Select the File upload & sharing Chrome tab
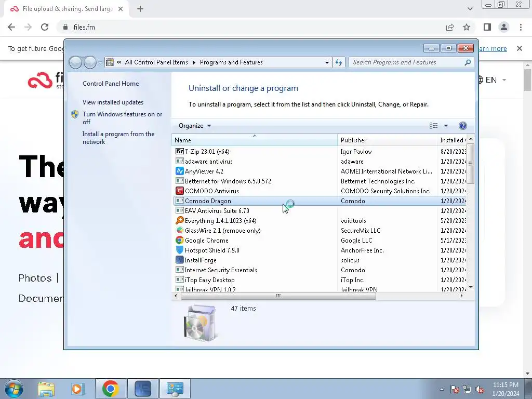Image resolution: width=532 pixels, height=399 pixels. pyautogui.click(x=67, y=9)
